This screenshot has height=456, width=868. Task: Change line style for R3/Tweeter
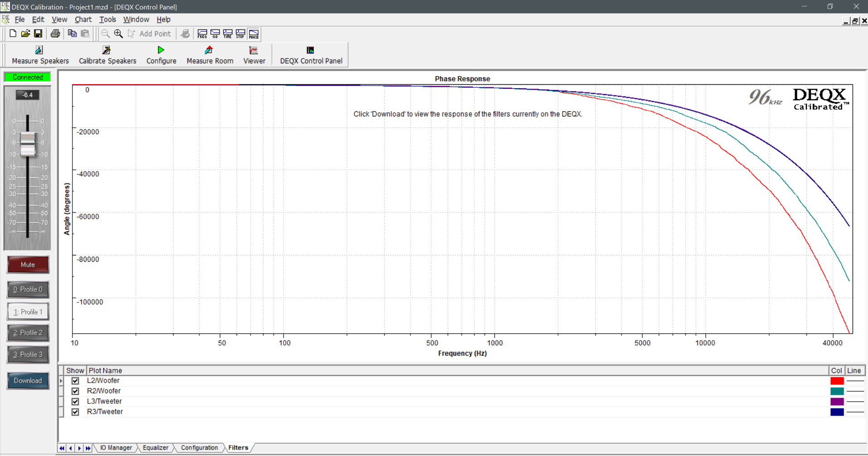(855, 412)
